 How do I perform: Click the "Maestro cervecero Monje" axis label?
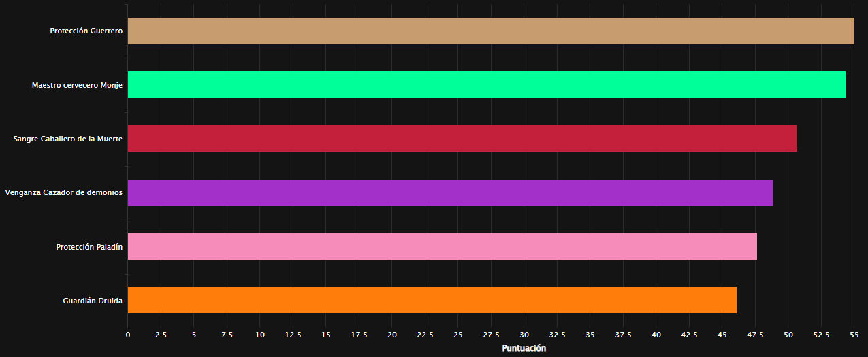click(x=77, y=85)
